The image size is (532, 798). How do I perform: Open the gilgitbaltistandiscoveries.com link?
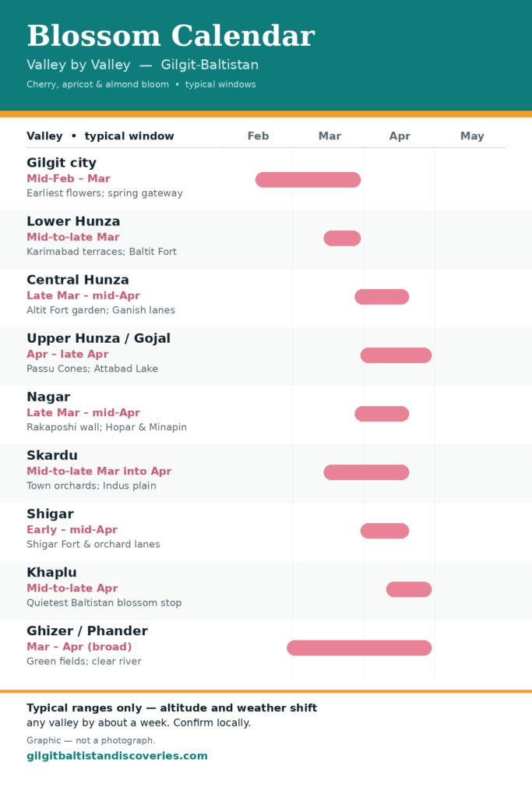click(117, 756)
